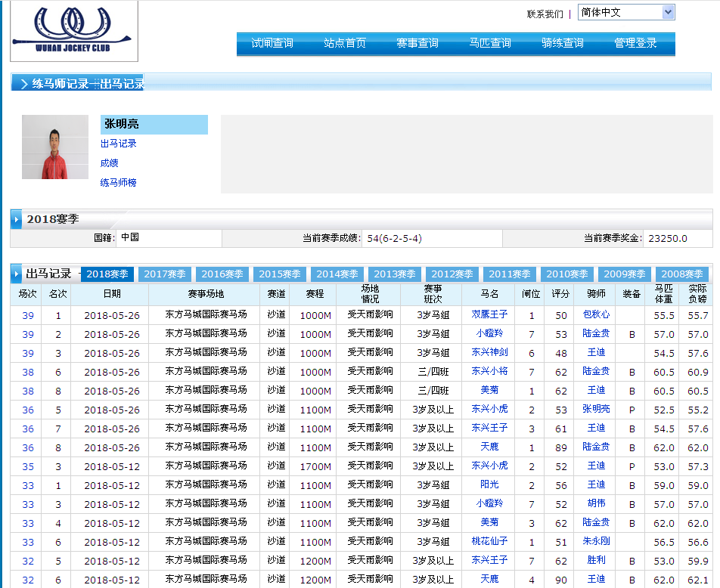Open 试闸查询 in navigation bar
720x588 pixels.
272,43
